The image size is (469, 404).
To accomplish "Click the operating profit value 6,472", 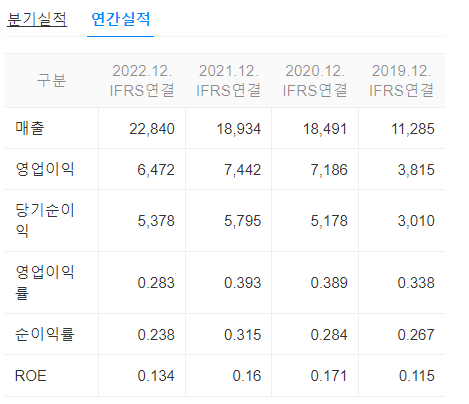I will tap(156, 170).
